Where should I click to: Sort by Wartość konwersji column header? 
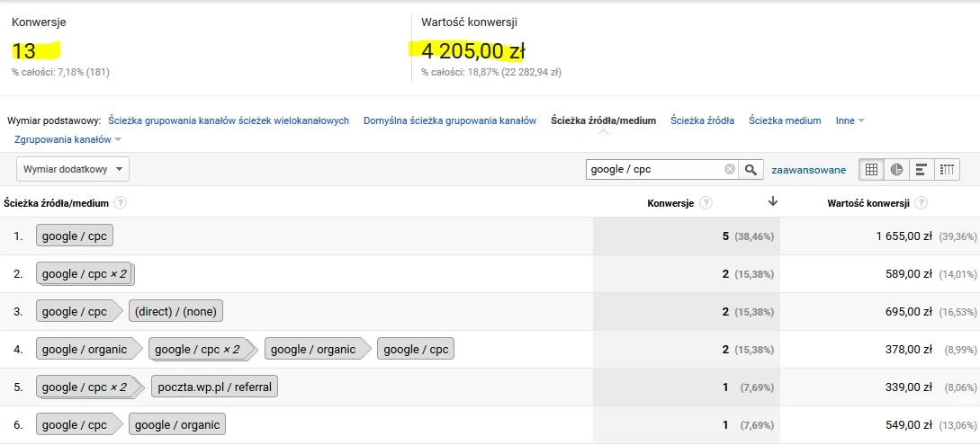point(868,203)
